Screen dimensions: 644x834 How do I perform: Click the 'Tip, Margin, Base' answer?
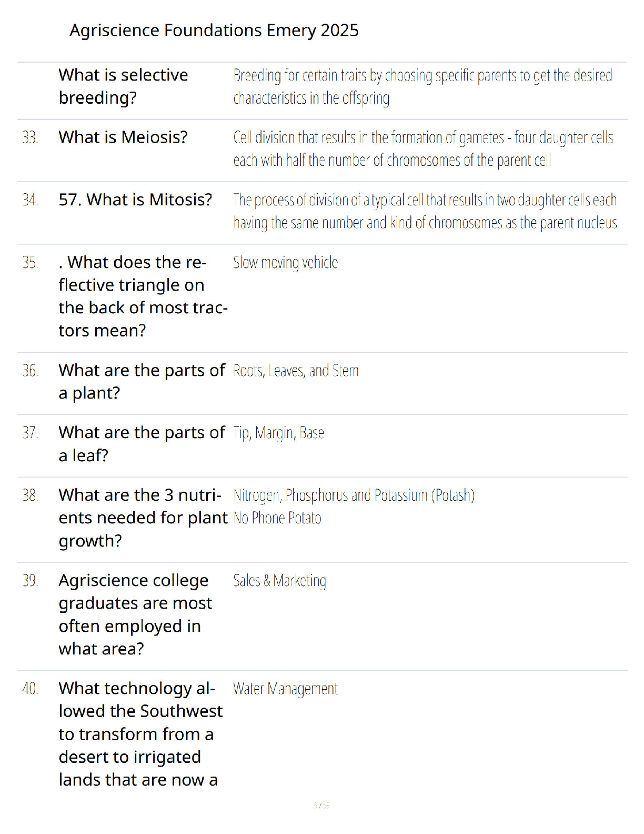click(x=278, y=433)
